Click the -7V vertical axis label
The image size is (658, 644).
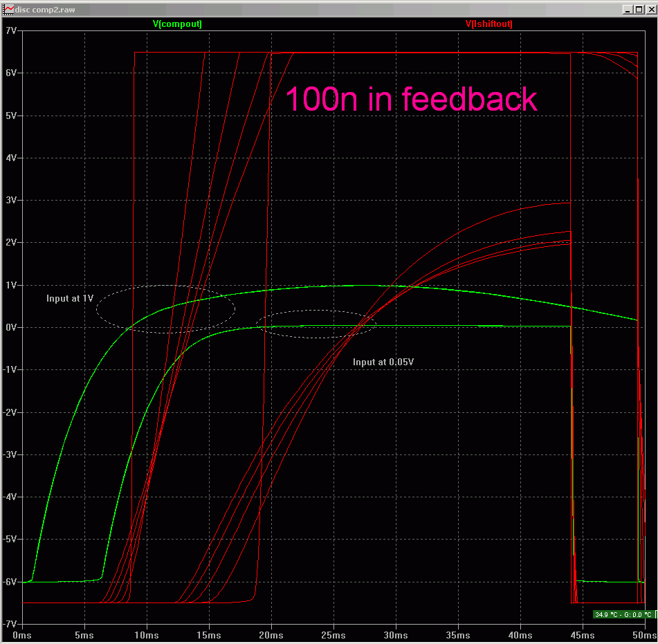click(x=10, y=624)
